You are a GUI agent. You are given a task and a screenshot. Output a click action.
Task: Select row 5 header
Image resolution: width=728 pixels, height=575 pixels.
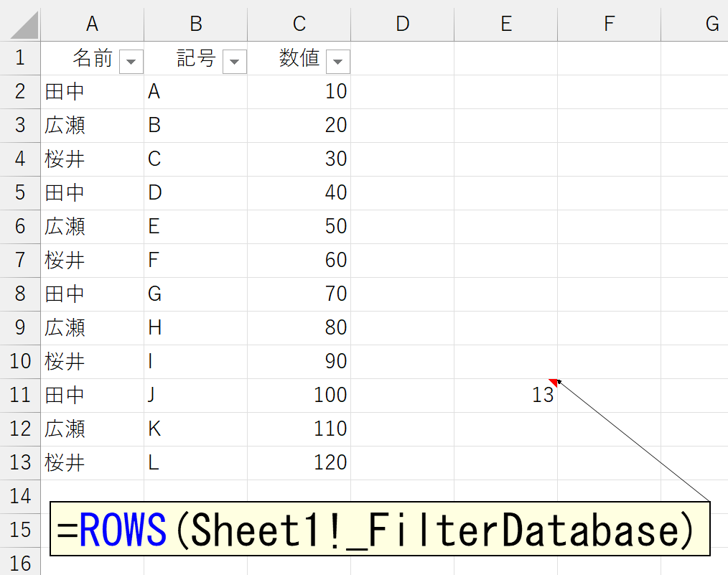click(x=20, y=192)
